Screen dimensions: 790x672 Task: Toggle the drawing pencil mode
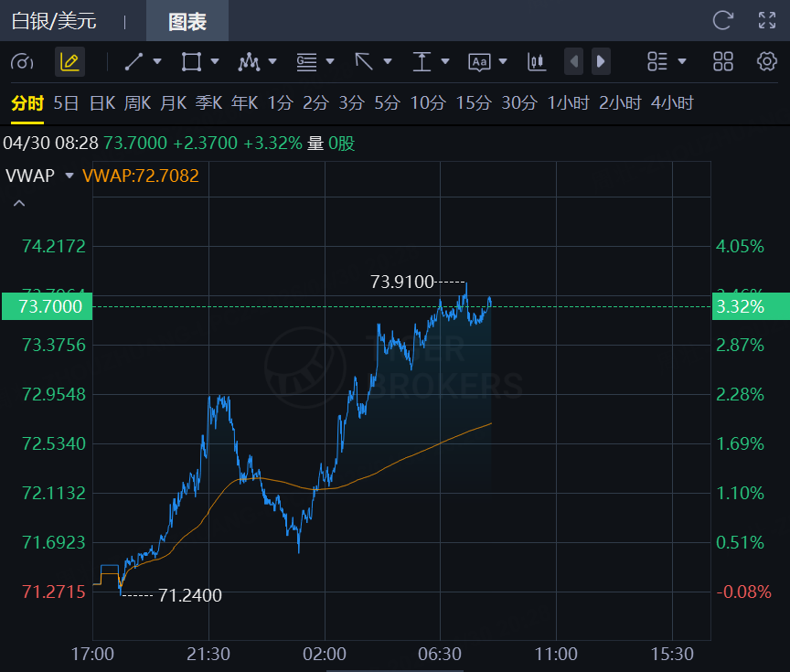(x=69, y=61)
